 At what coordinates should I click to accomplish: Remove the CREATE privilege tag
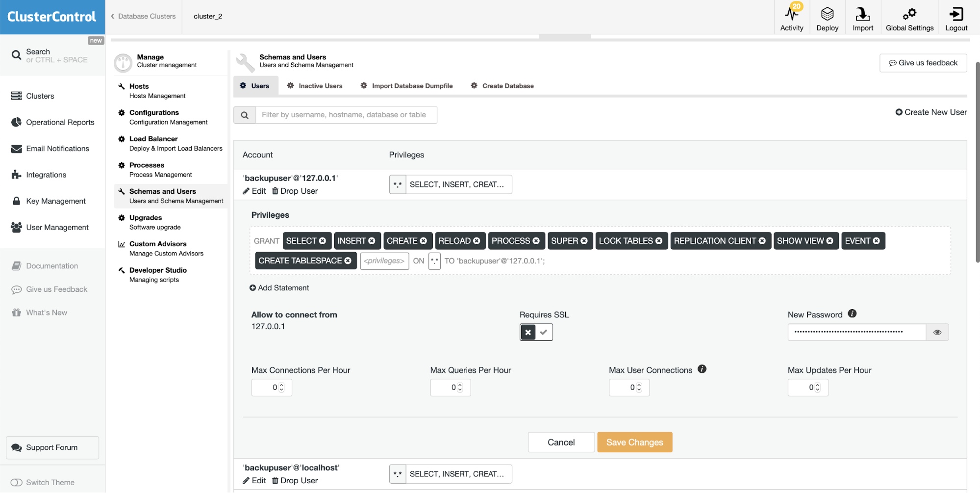click(x=423, y=241)
